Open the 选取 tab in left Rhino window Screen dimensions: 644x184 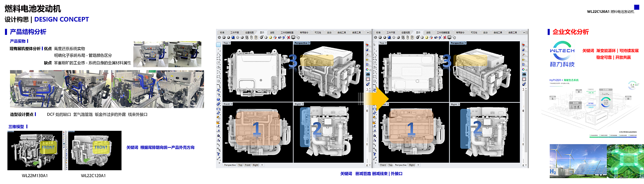coord(272,33)
